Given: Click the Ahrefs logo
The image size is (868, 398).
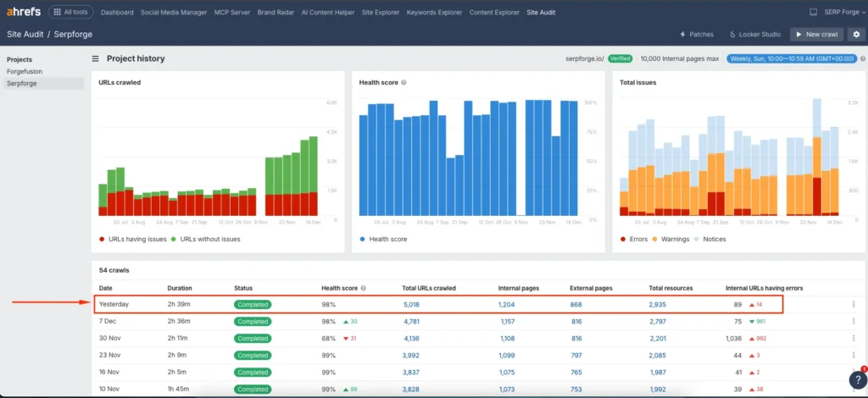Looking at the screenshot, I should click(x=24, y=13).
